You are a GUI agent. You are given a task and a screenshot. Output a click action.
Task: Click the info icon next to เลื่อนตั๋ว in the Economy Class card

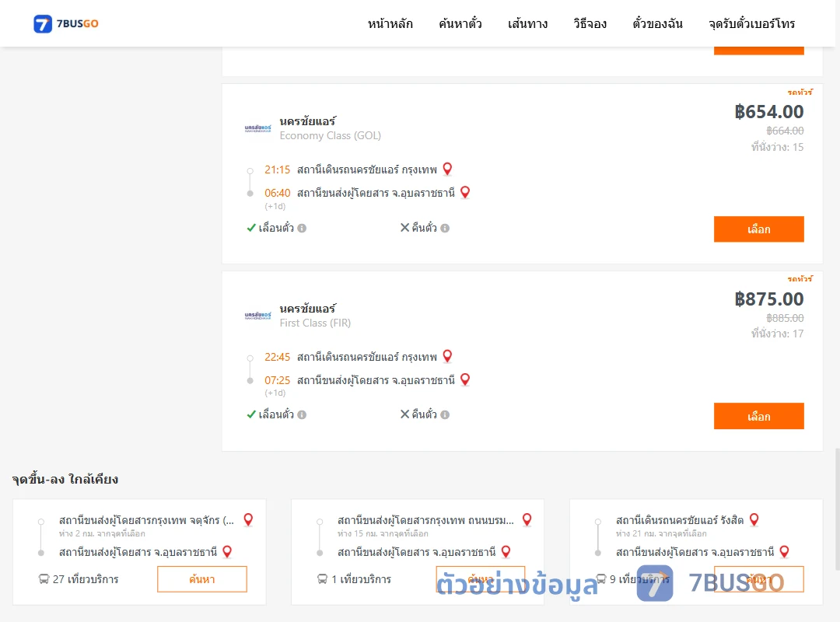(x=302, y=229)
